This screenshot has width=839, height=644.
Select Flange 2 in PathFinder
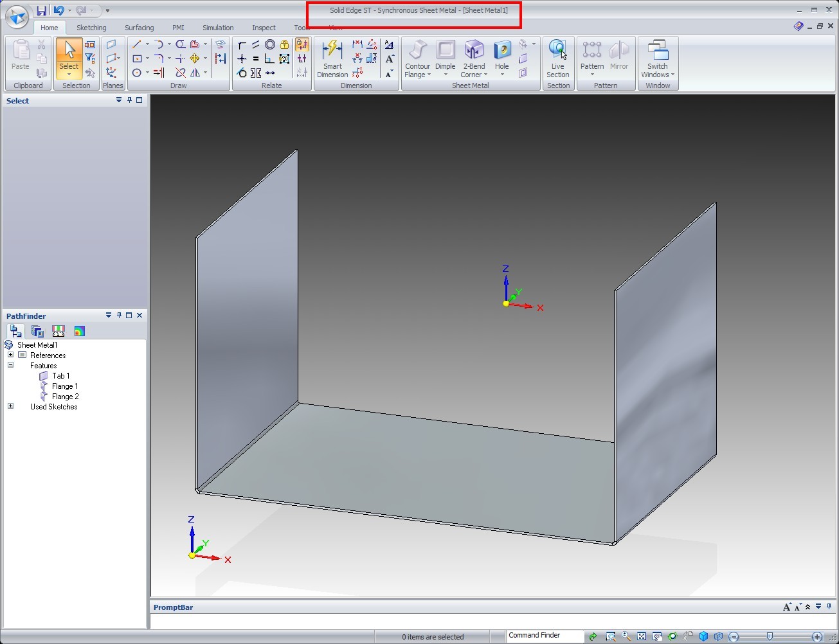65,397
